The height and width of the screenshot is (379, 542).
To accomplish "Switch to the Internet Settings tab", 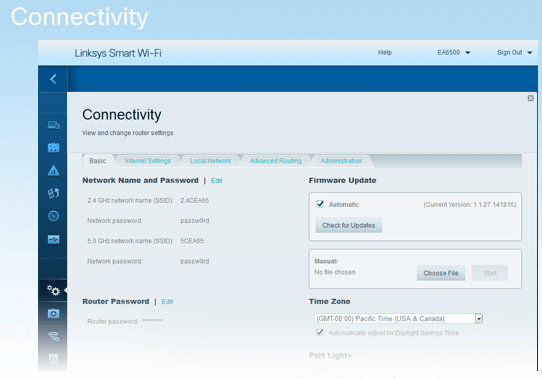I will tap(148, 161).
